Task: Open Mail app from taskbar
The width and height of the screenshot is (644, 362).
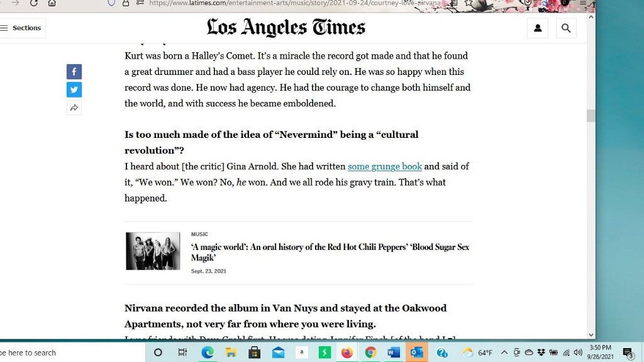Action: [x=278, y=353]
